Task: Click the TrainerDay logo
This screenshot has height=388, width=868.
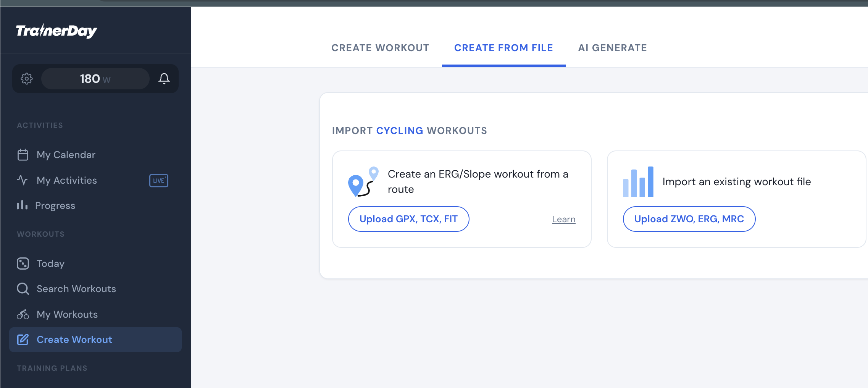Action: pyautogui.click(x=56, y=31)
